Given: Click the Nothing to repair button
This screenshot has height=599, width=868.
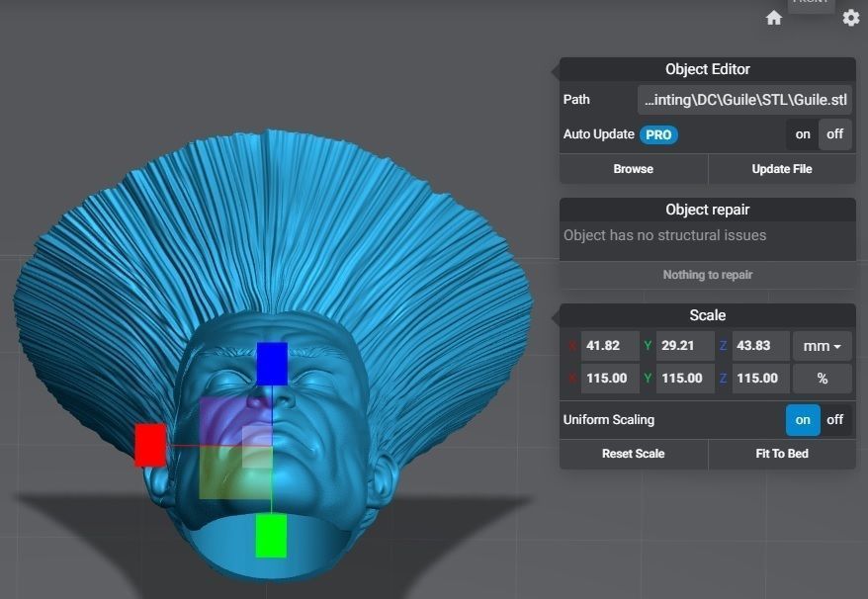Looking at the screenshot, I should point(708,275).
